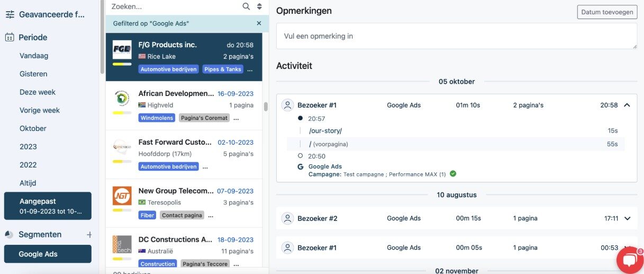This screenshot has height=274, width=644.
Task: Click the search magnifier icon
Action: point(246,6)
